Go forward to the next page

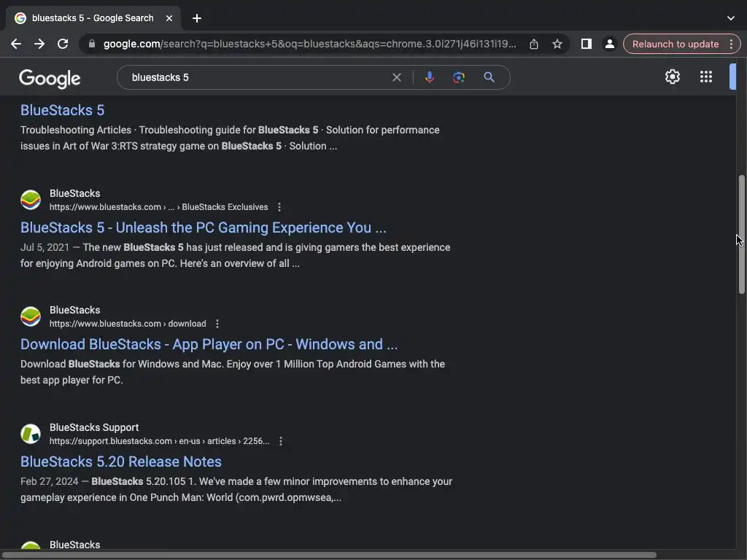[x=39, y=44]
